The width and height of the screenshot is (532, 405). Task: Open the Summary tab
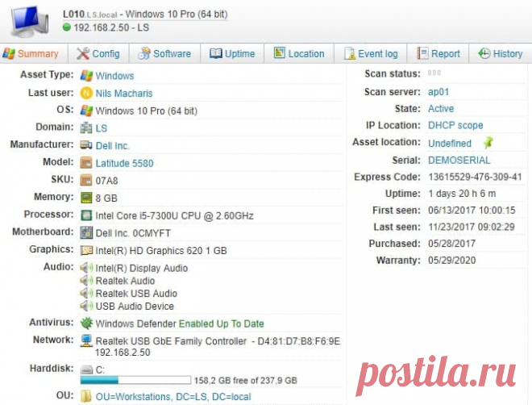(x=31, y=53)
